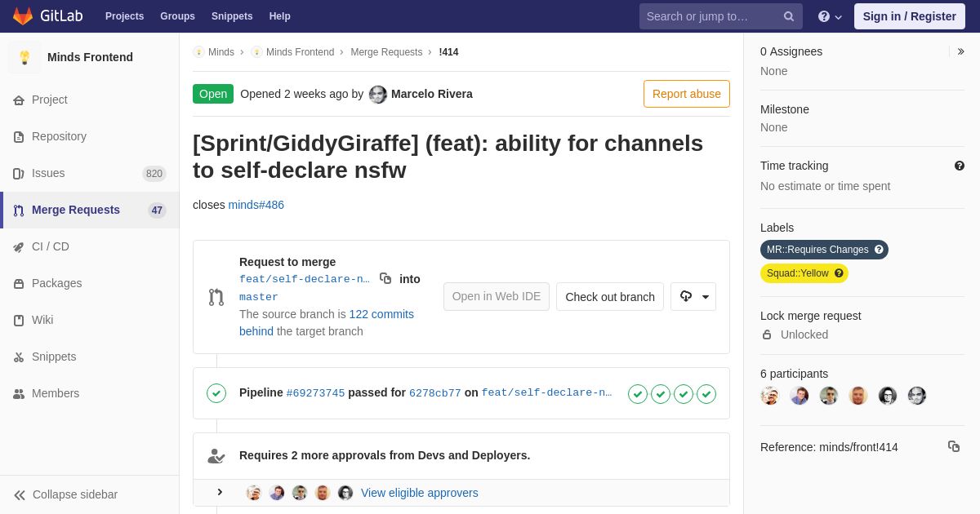
Task: Open the pipeline passed status icon
Action: [x=216, y=393]
